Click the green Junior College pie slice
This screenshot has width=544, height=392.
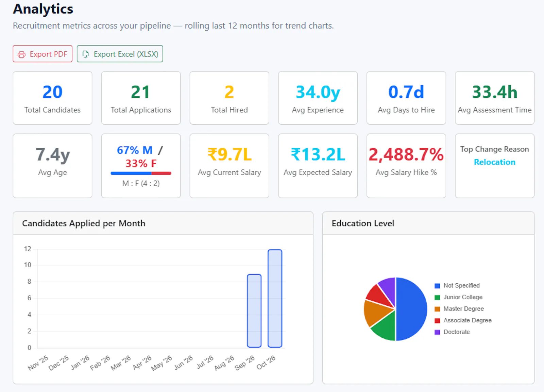(385, 328)
